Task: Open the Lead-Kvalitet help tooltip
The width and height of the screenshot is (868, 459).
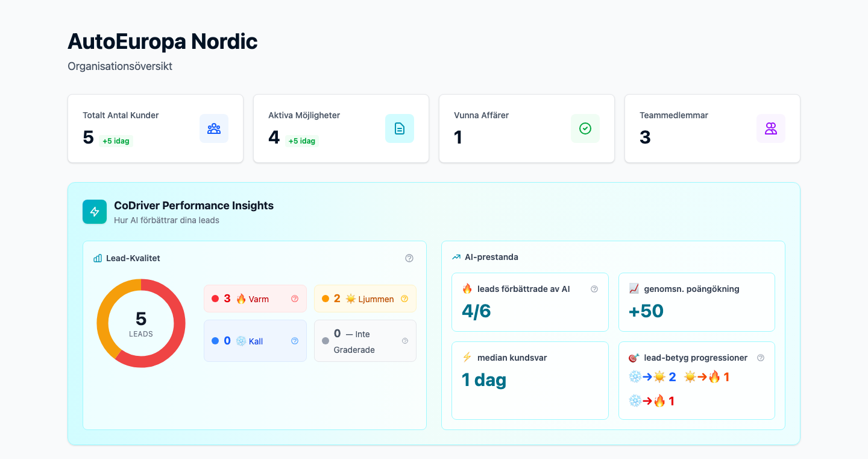Action: click(x=409, y=258)
